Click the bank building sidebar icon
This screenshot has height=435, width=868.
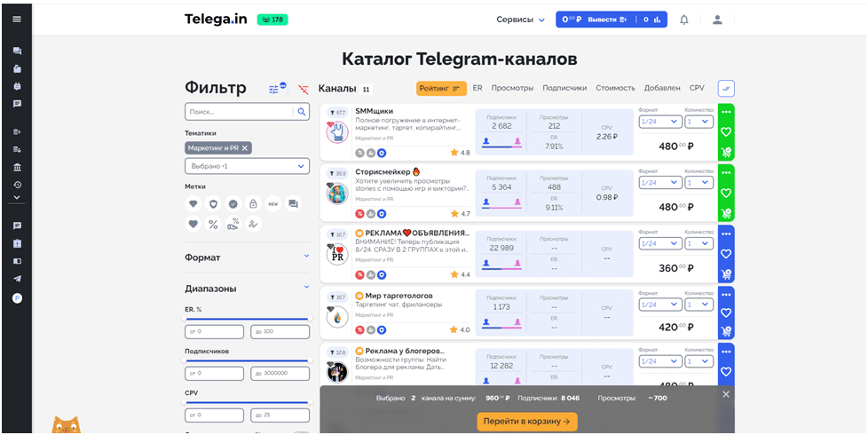17,168
